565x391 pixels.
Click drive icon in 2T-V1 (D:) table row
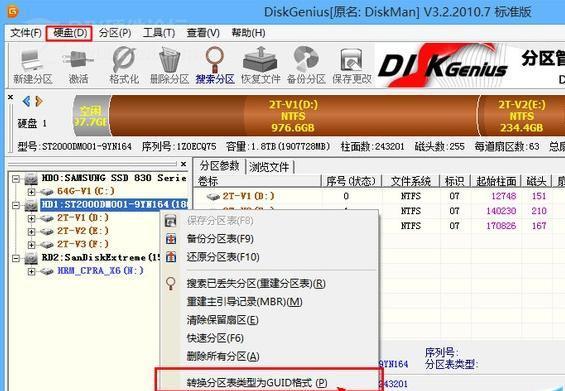[213, 196]
